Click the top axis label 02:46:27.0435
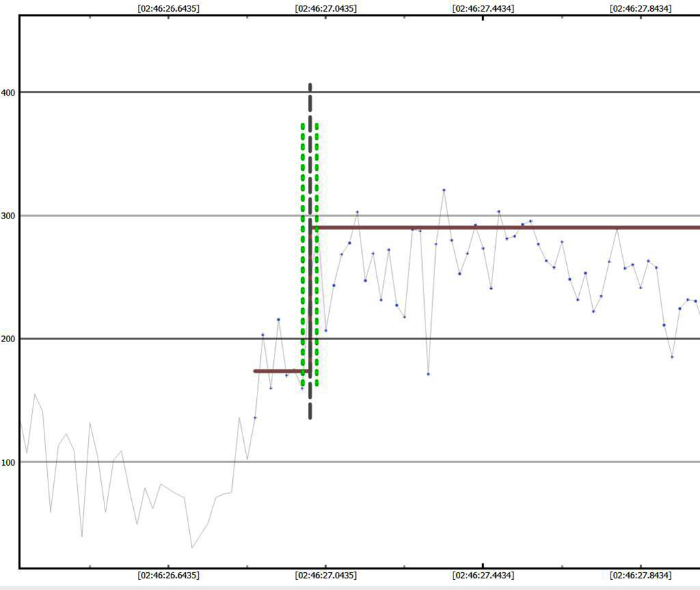 coord(326,9)
